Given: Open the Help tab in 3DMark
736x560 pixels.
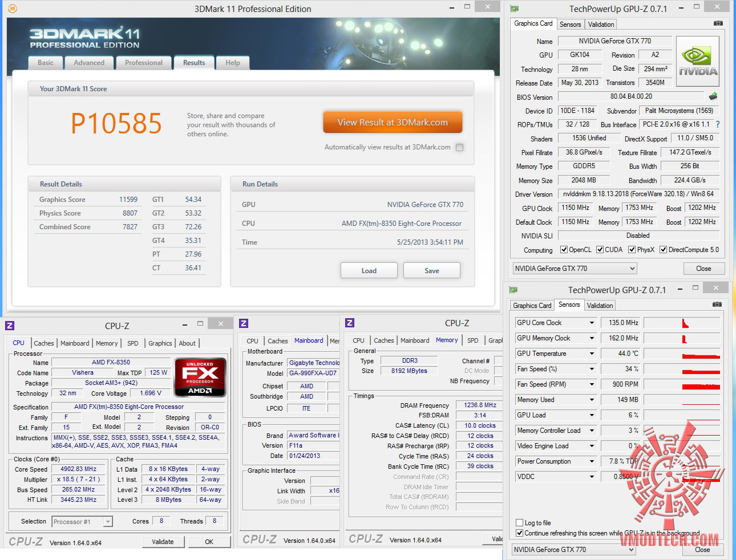Looking at the screenshot, I should 233,63.
